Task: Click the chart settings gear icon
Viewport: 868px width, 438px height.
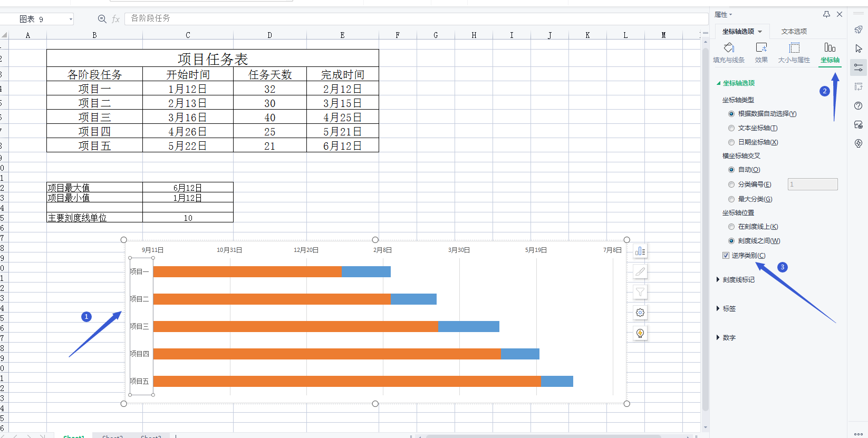Action: click(x=640, y=313)
